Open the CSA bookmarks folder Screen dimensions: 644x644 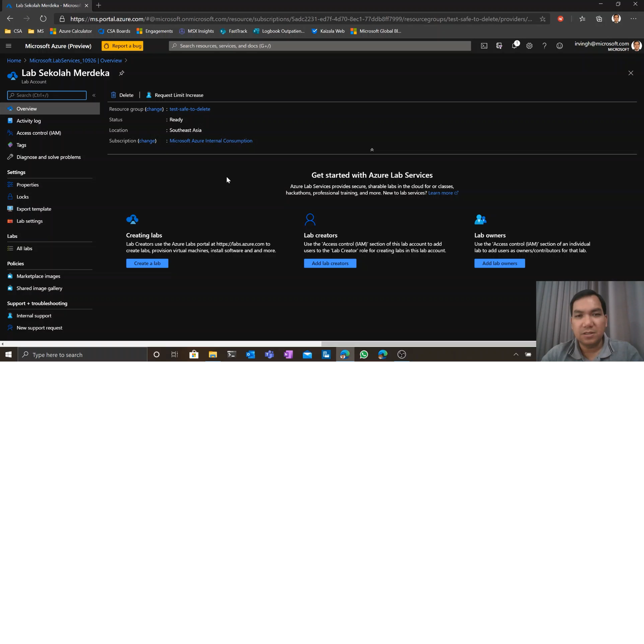click(13, 31)
